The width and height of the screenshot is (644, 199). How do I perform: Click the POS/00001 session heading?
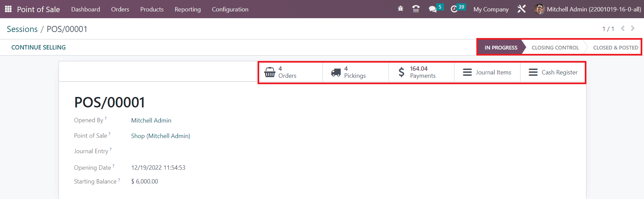tap(110, 102)
